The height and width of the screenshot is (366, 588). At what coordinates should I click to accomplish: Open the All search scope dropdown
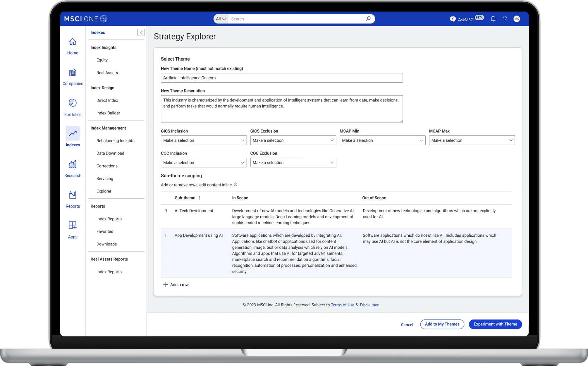[x=221, y=19]
